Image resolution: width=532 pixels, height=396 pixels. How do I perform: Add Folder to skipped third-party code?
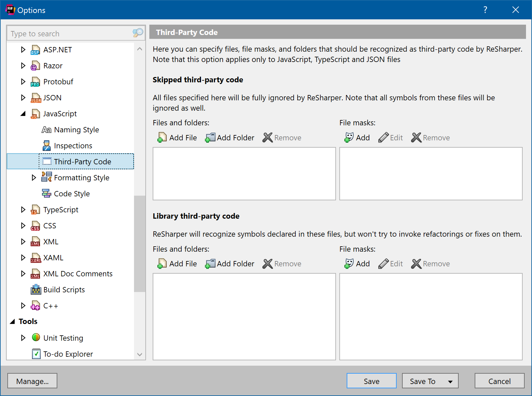point(229,138)
